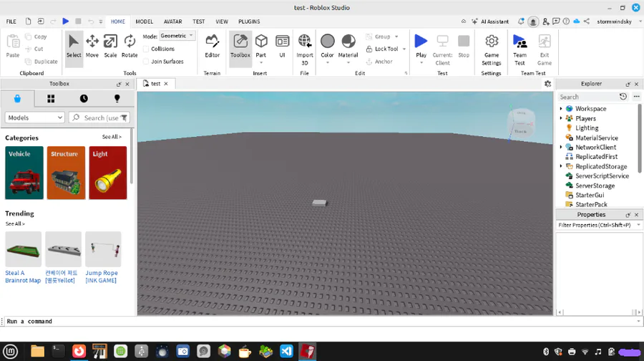Image resolution: width=644 pixels, height=361 pixels.
Task: Open the Terminal from the taskbar
Action: tap(58, 352)
